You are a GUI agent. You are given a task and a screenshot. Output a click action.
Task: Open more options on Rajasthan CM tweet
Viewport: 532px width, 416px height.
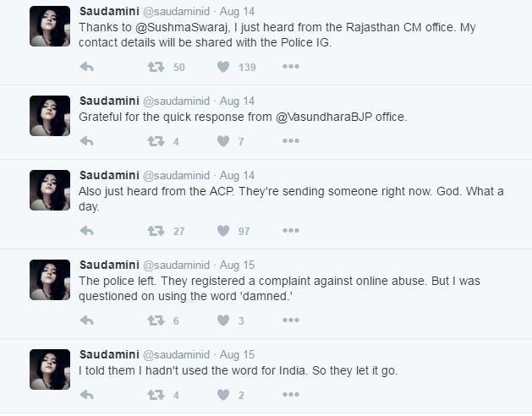291,67
